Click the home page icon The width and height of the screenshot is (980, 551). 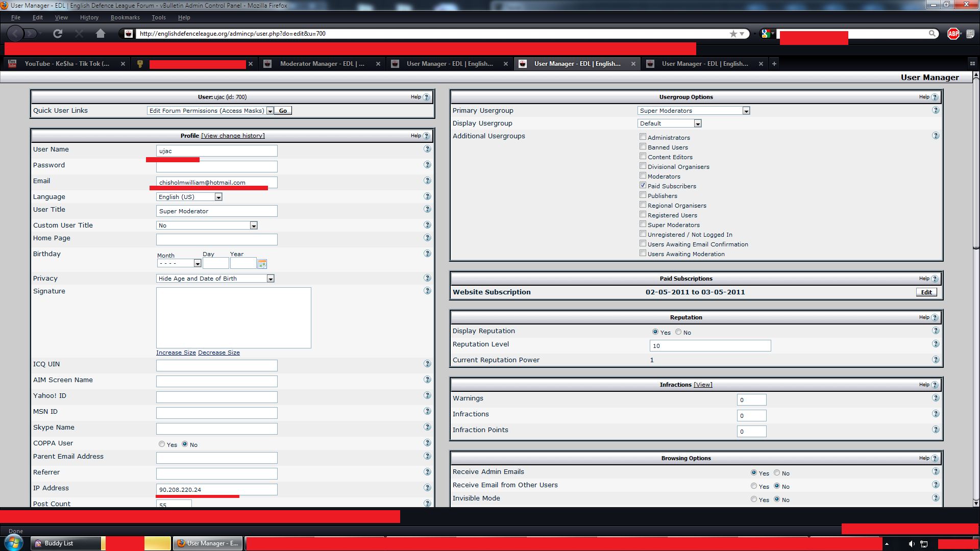(x=100, y=34)
